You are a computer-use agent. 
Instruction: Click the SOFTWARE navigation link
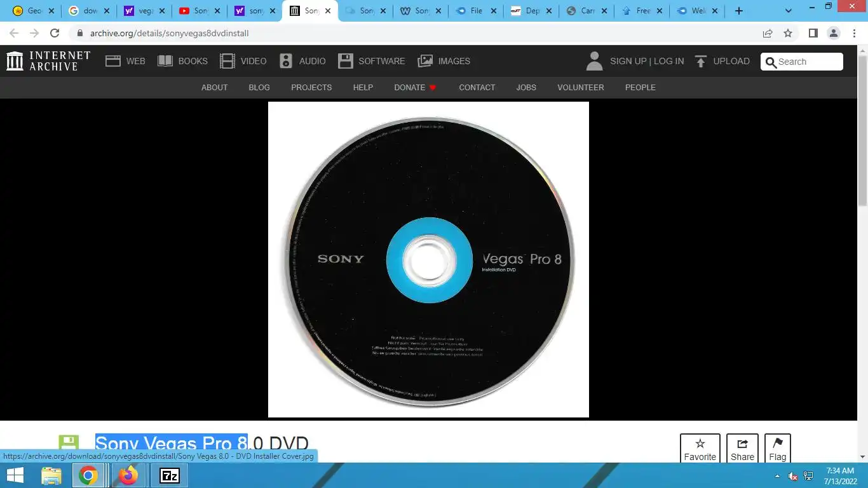(381, 61)
